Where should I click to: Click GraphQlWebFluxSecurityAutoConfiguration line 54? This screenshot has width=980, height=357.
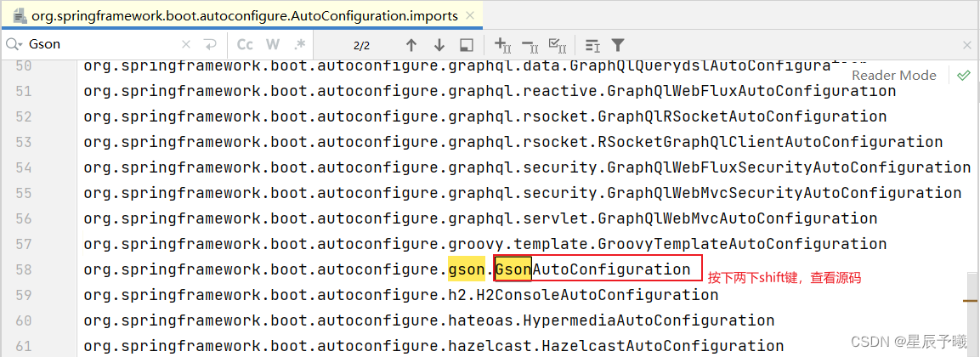click(789, 167)
